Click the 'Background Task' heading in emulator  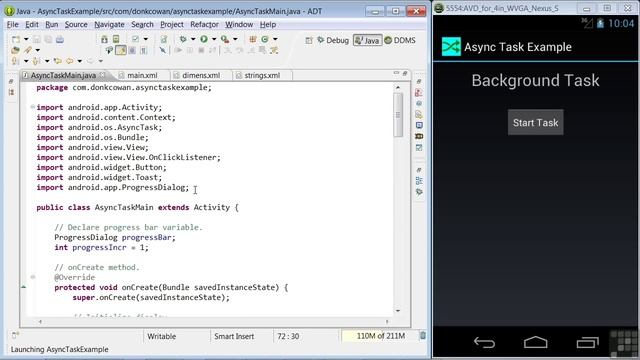(536, 80)
